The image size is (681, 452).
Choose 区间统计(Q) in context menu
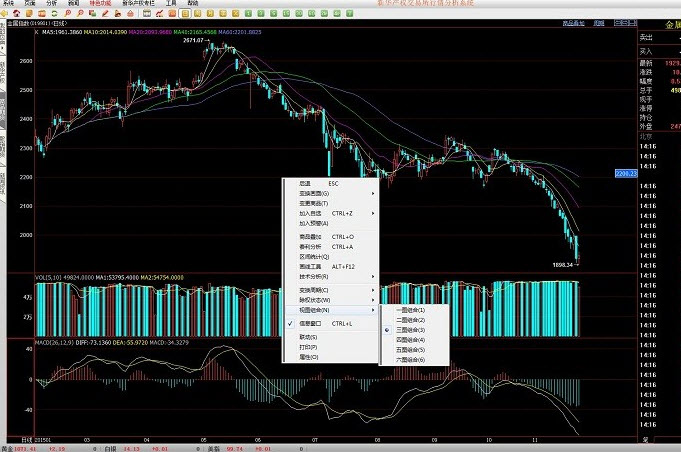pyautogui.click(x=331, y=257)
